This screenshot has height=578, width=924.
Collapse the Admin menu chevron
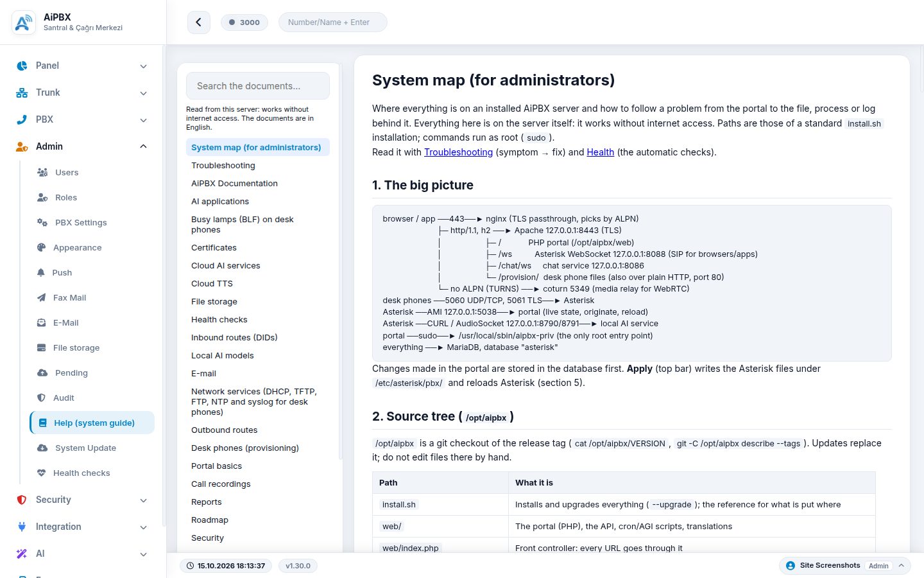pos(144,146)
